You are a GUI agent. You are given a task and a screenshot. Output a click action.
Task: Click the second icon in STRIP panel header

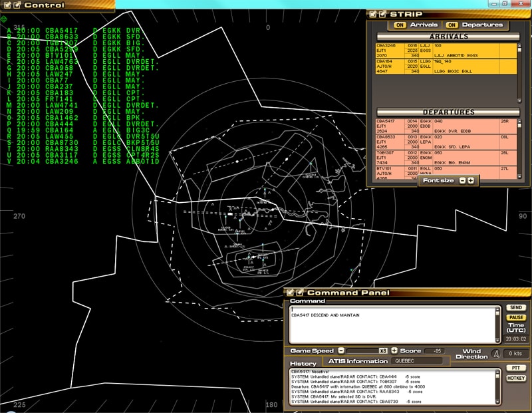coord(382,14)
